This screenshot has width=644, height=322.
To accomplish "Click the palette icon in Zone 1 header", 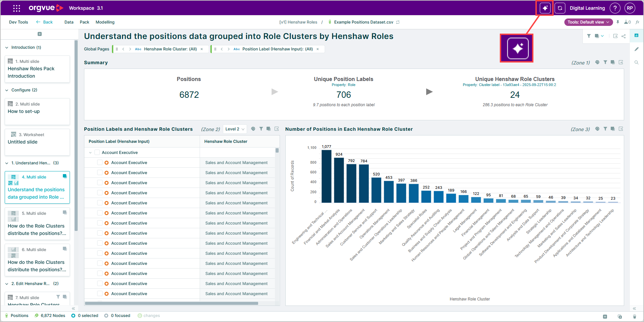I will [597, 62].
